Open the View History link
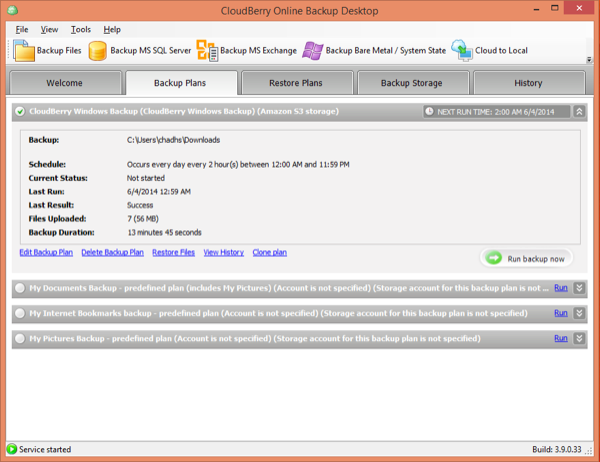 (x=223, y=252)
